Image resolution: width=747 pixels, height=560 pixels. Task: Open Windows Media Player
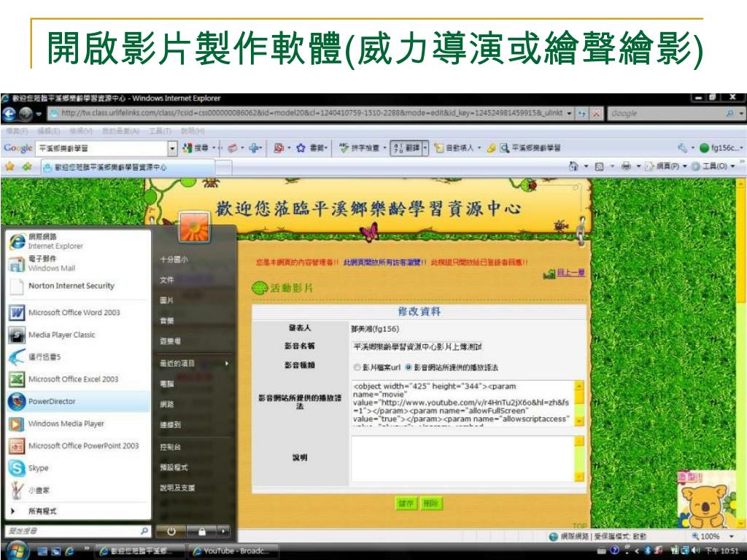(79, 424)
